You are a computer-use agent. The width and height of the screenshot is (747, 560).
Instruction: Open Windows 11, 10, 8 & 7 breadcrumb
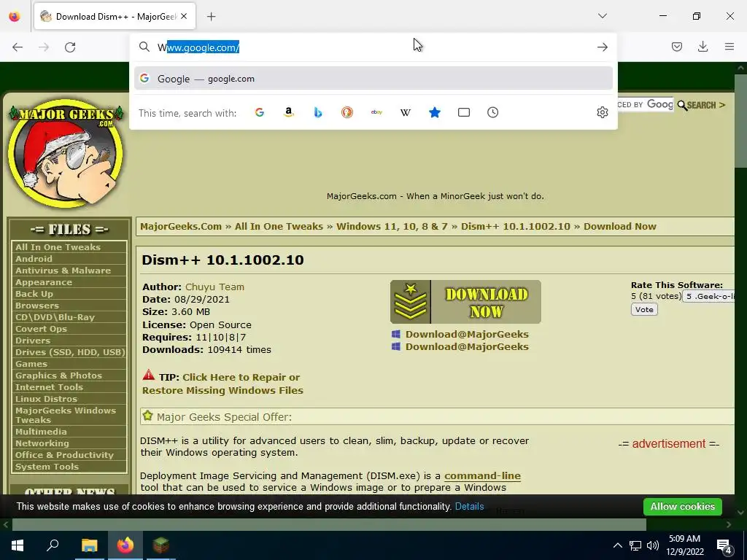[x=392, y=227]
